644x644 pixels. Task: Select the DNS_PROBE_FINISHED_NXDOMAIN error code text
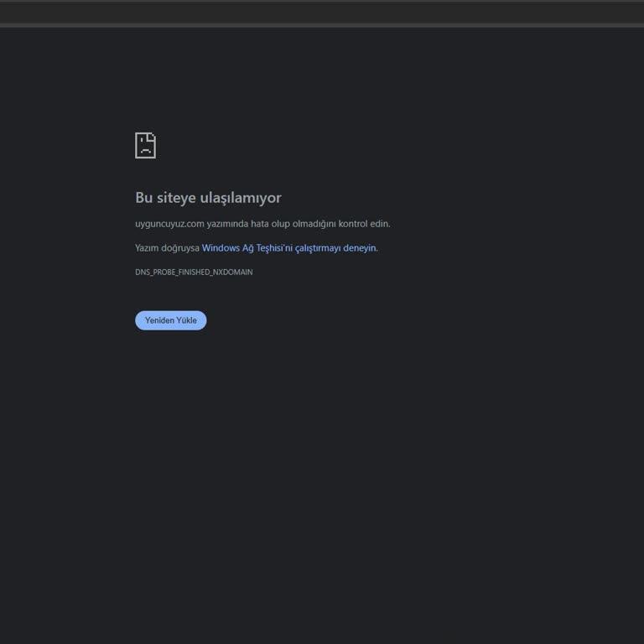[194, 273]
